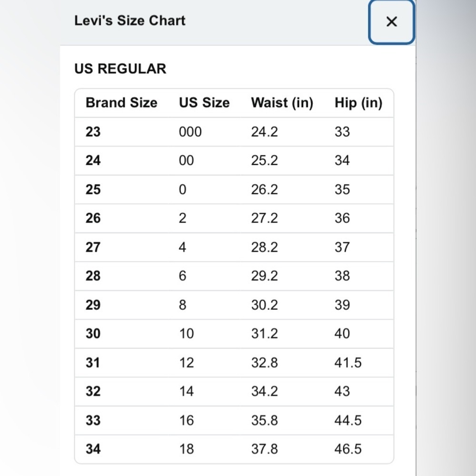Click US size 000 cell
The height and width of the screenshot is (476, 476).
tap(190, 132)
